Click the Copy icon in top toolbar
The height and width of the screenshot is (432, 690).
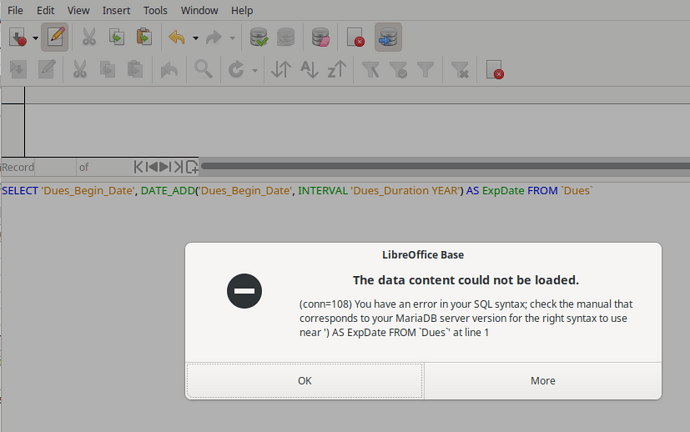117,37
